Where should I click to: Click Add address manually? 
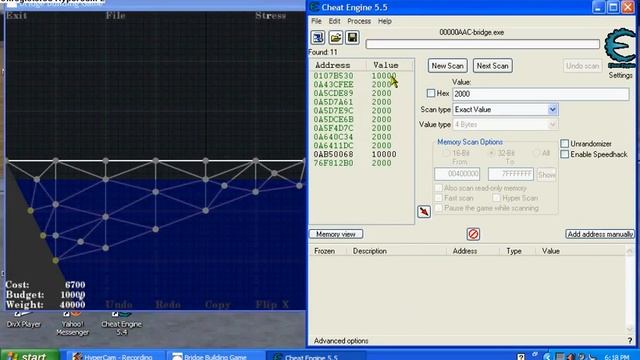(600, 234)
